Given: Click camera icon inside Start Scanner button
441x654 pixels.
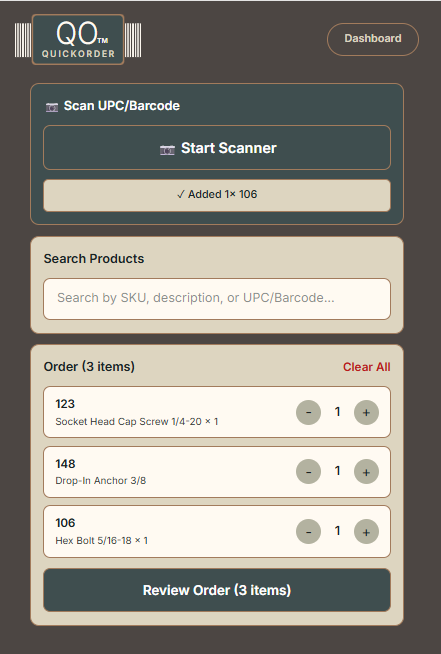Looking at the screenshot, I should click(x=167, y=150).
